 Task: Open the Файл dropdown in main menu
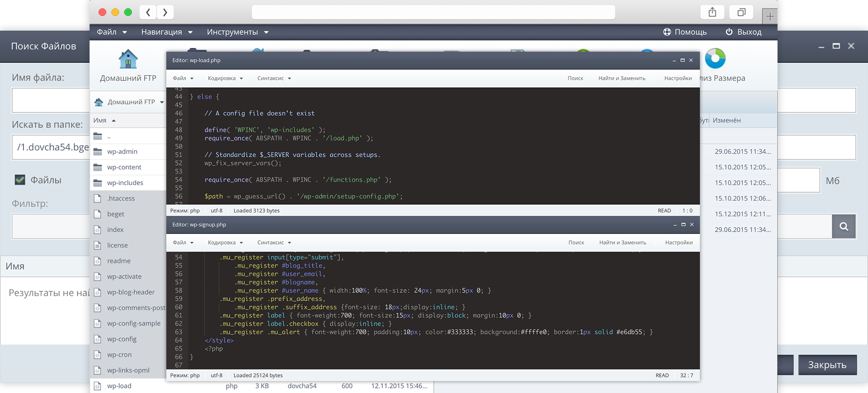click(x=111, y=32)
